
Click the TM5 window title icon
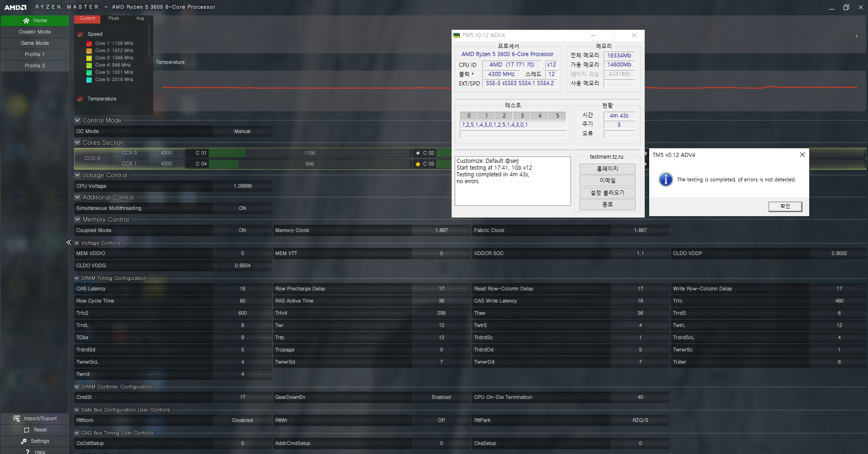[457, 35]
